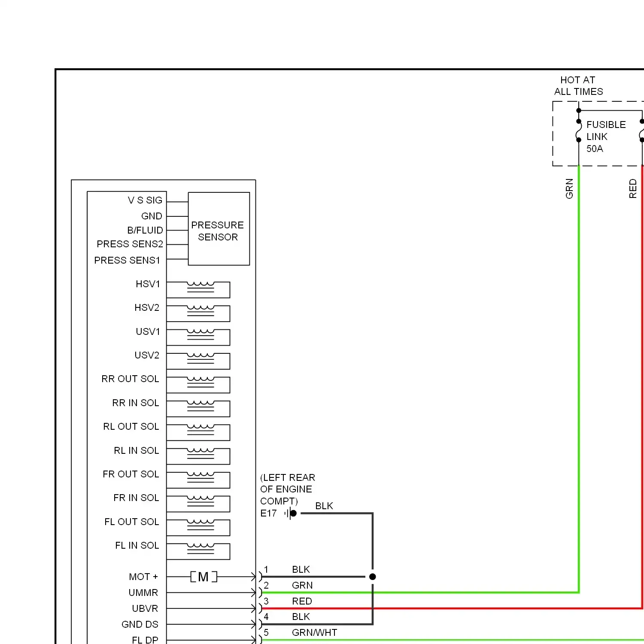
Task: Click connector pin number 3
Action: click(x=266, y=601)
